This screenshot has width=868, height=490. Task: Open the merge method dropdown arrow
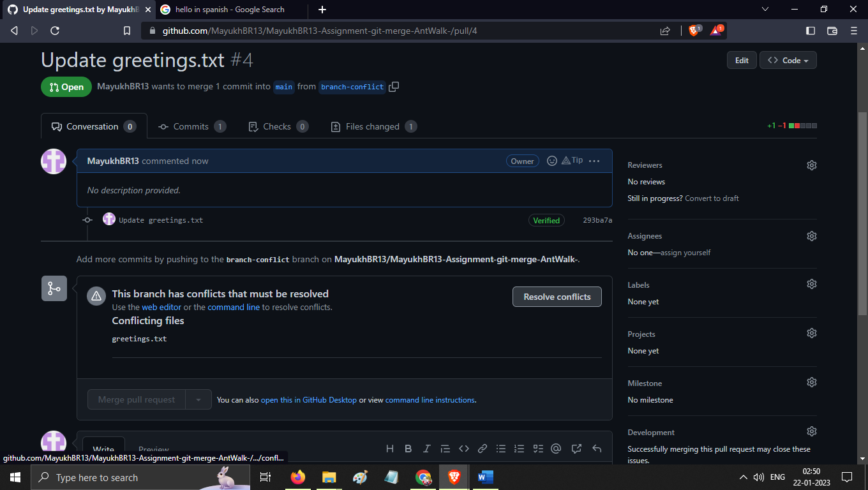[x=198, y=399]
